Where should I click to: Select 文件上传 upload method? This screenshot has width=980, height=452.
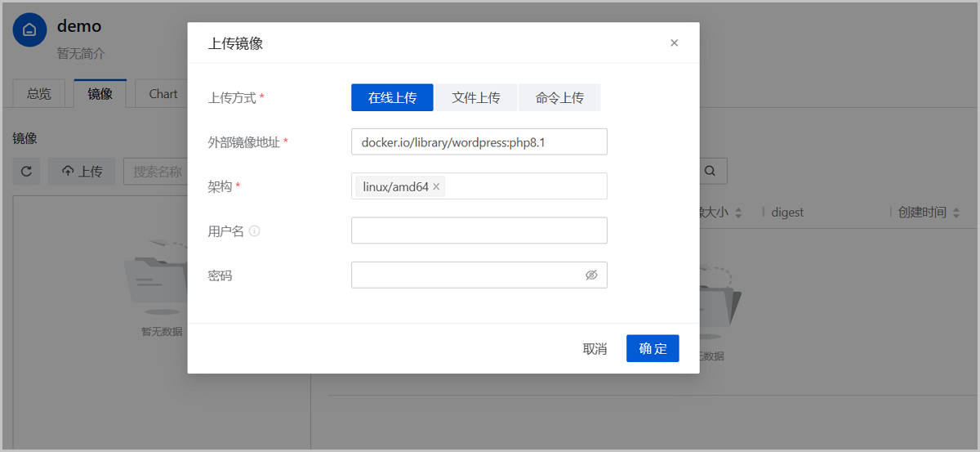(476, 98)
